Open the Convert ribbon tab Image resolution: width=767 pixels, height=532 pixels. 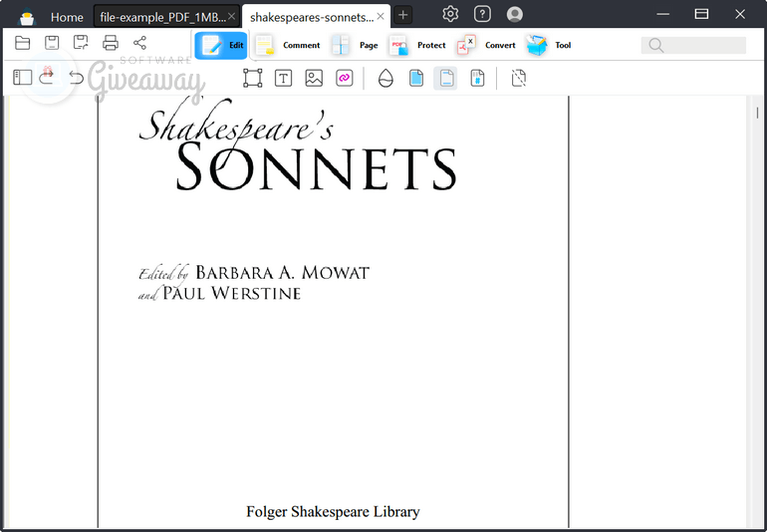[486, 46]
